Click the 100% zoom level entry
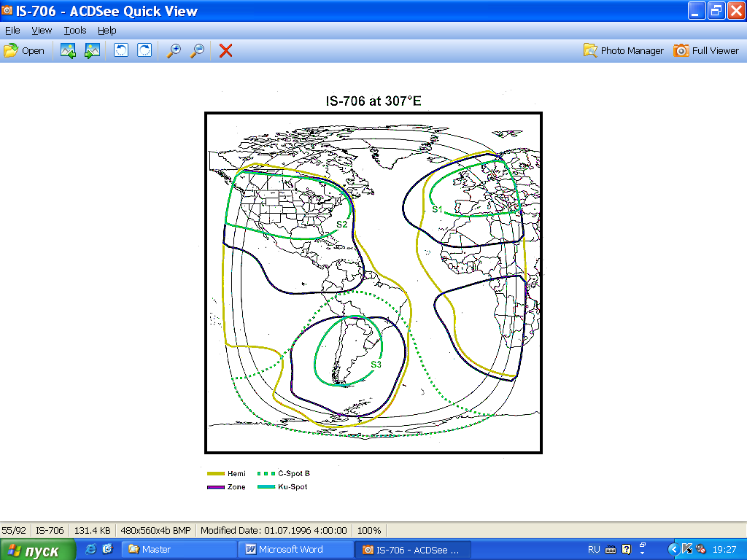This screenshot has width=747, height=560. 369,531
